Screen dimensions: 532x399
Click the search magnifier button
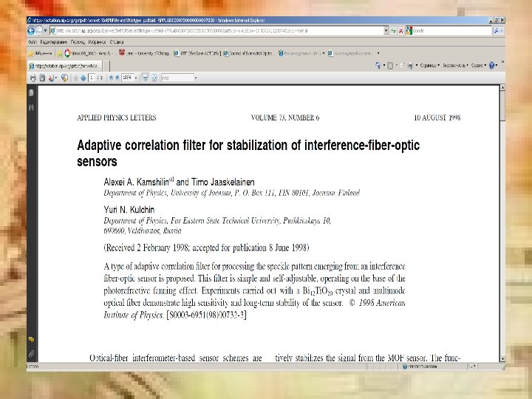(x=497, y=31)
